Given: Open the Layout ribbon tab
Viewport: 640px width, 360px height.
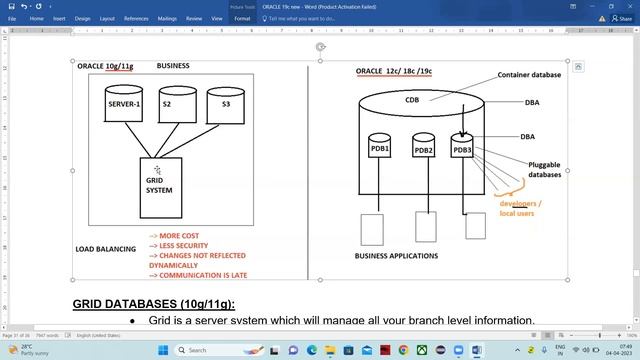Looking at the screenshot, I should click(107, 19).
